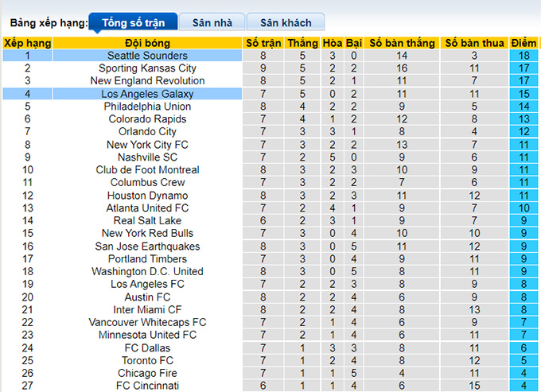Click the Orlando City team name
541x392 pixels.
(x=148, y=132)
